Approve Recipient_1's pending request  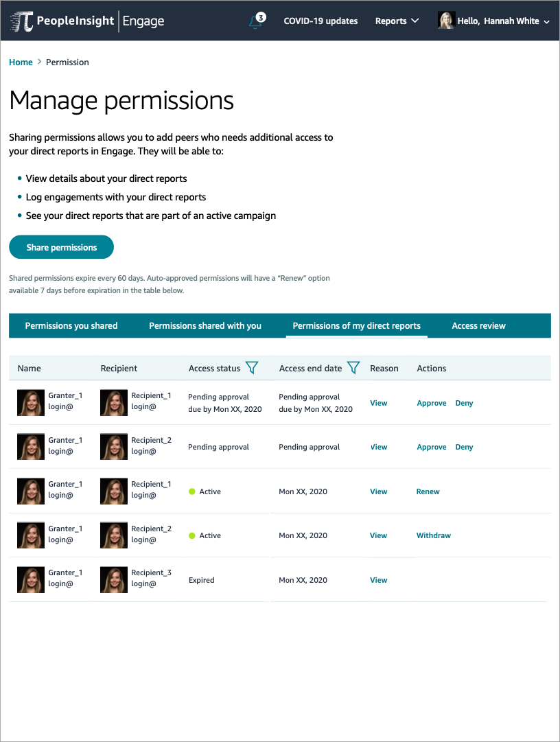click(x=432, y=403)
